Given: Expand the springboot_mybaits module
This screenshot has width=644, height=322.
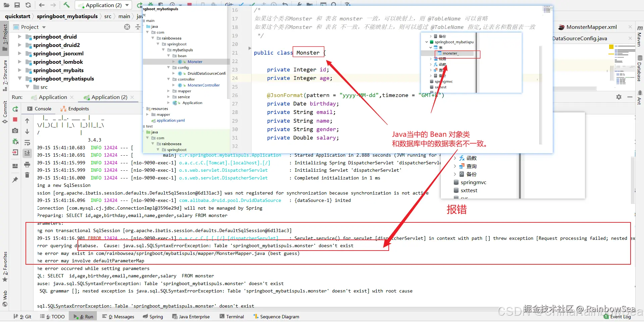Looking at the screenshot, I should click(x=19, y=70).
